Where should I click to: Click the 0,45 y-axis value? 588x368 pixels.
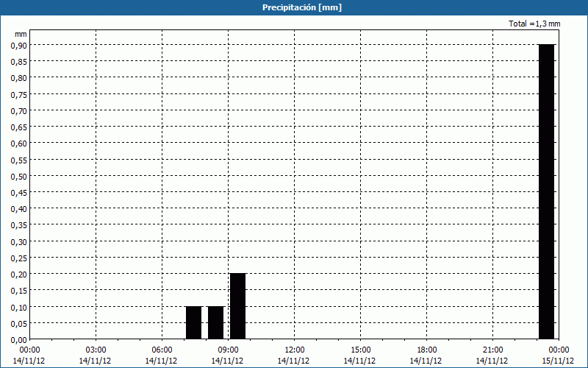pyautogui.click(x=19, y=193)
